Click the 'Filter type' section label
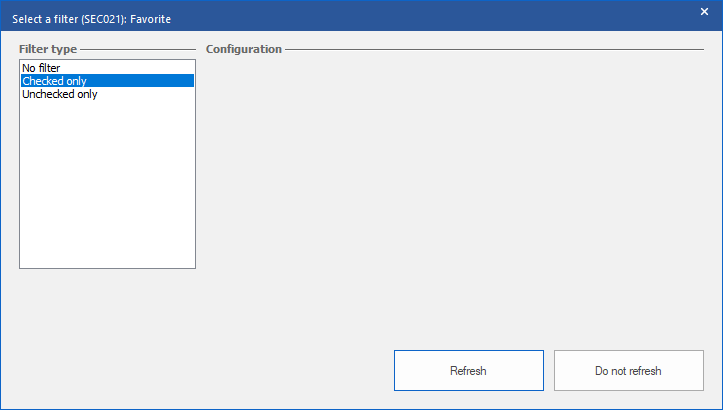The width and height of the screenshot is (723, 410). click(48, 49)
